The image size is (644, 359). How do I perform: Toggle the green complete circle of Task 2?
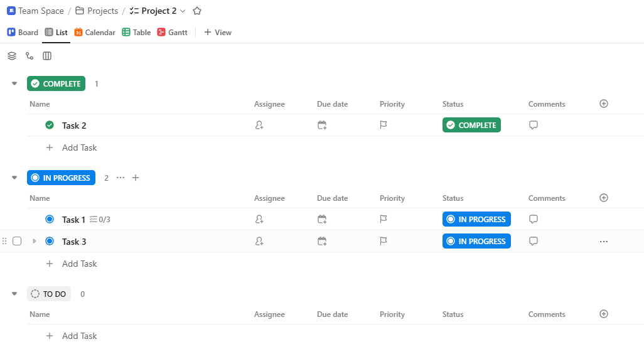pos(50,126)
